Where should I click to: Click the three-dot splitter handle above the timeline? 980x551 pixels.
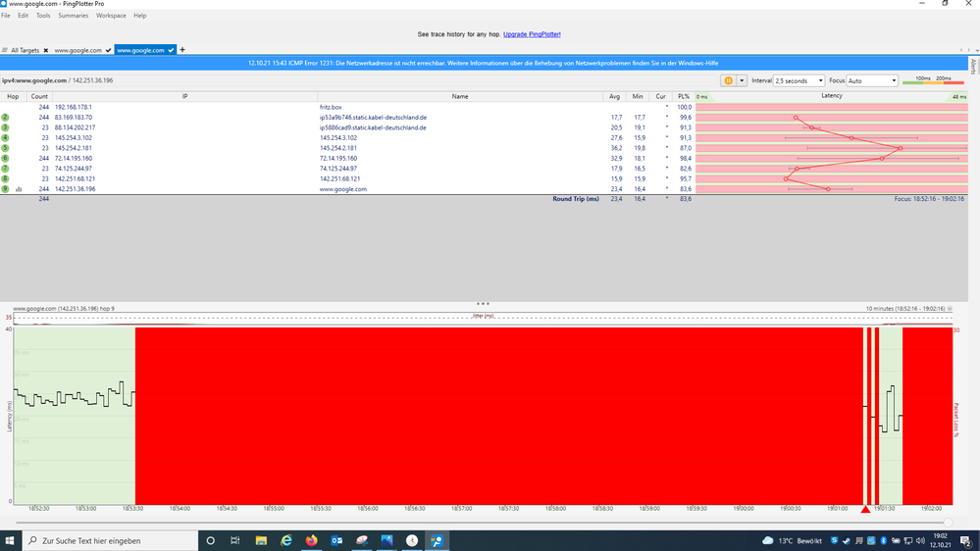coord(483,304)
